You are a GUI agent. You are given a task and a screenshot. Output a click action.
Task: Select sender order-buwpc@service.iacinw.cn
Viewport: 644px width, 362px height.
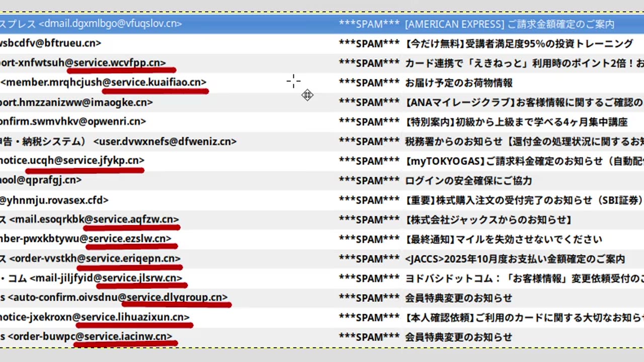[x=90, y=336]
